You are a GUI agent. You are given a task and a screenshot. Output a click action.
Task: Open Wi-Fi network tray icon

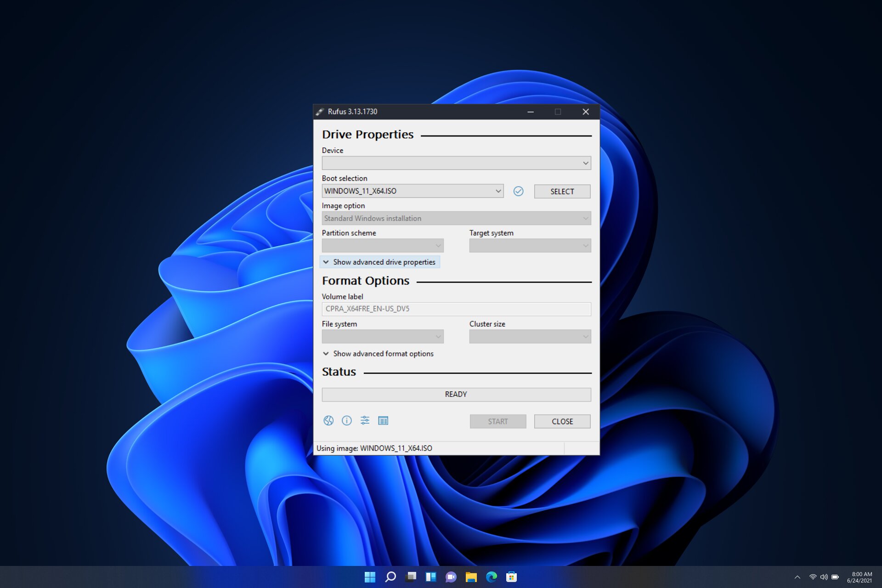(813, 577)
